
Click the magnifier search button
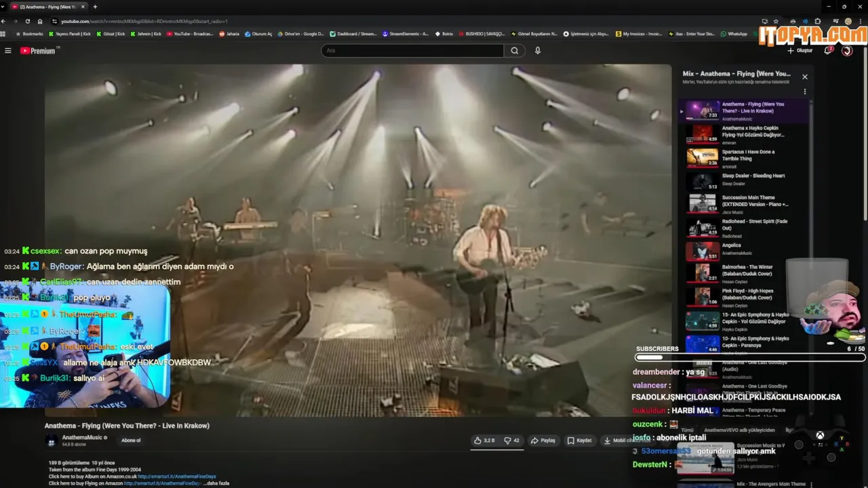tap(515, 51)
